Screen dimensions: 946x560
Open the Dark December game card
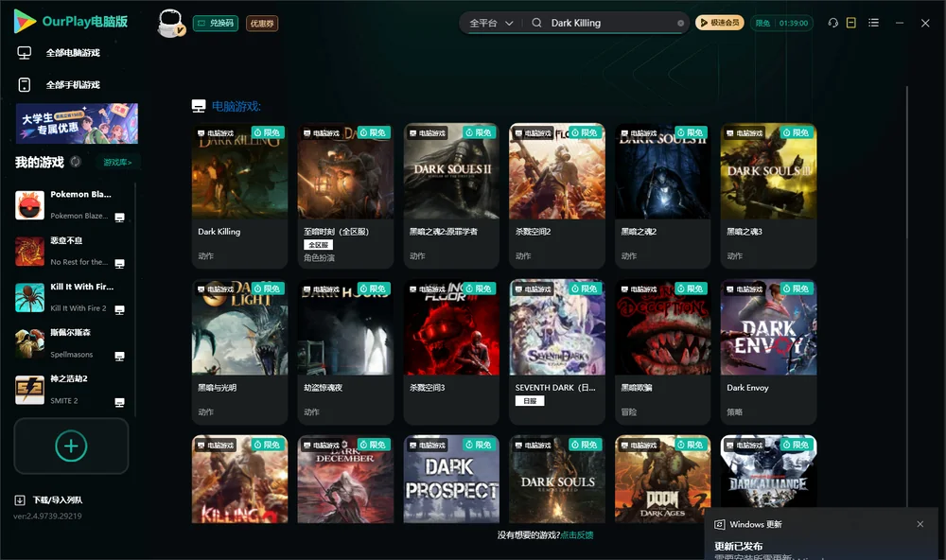[x=345, y=480]
